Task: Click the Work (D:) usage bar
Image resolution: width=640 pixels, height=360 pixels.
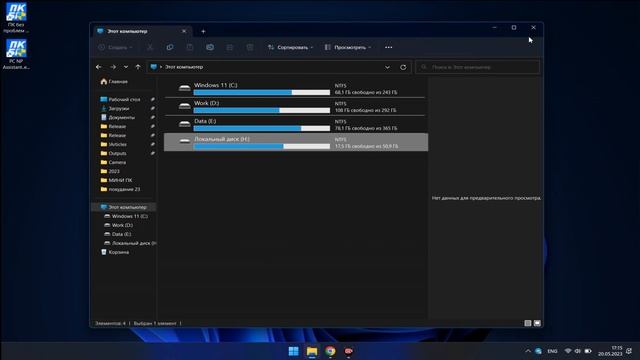Action: point(262,111)
